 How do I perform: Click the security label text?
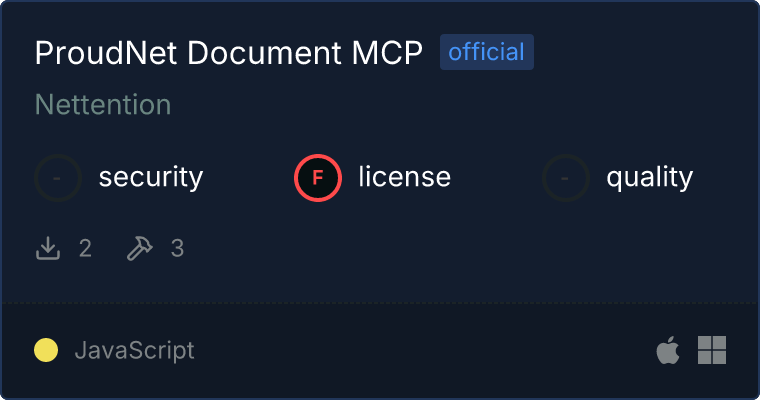(x=151, y=177)
